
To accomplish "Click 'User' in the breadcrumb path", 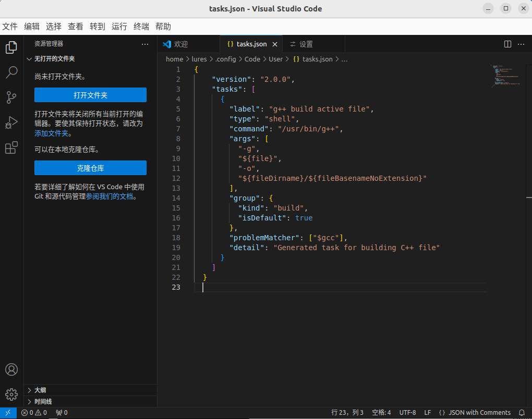I will tap(275, 59).
